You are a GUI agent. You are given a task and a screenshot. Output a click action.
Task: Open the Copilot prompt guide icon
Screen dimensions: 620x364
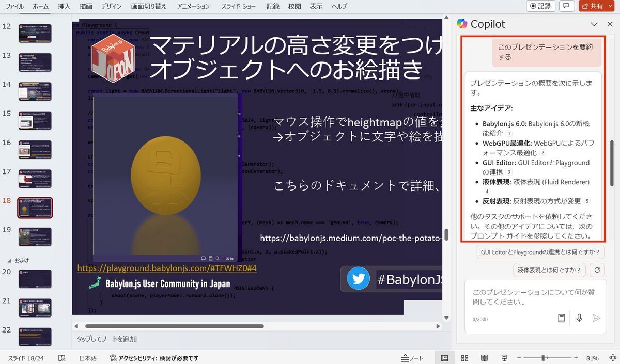(561, 318)
